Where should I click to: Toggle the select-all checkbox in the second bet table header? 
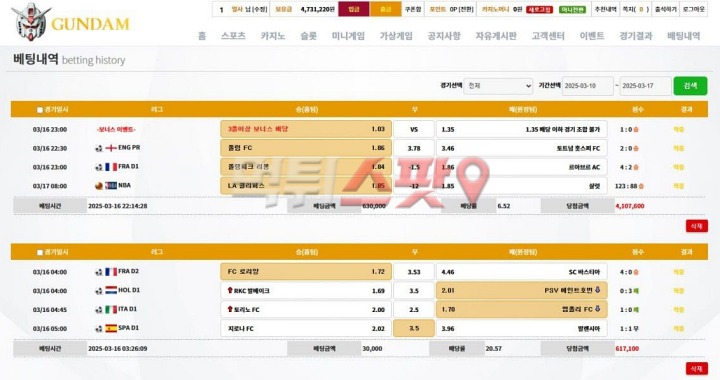(40, 252)
